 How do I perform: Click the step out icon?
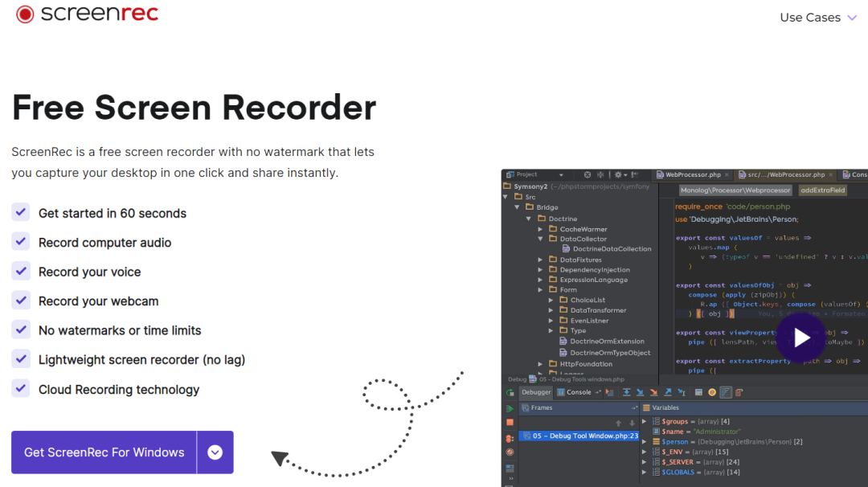pyautogui.click(x=668, y=392)
